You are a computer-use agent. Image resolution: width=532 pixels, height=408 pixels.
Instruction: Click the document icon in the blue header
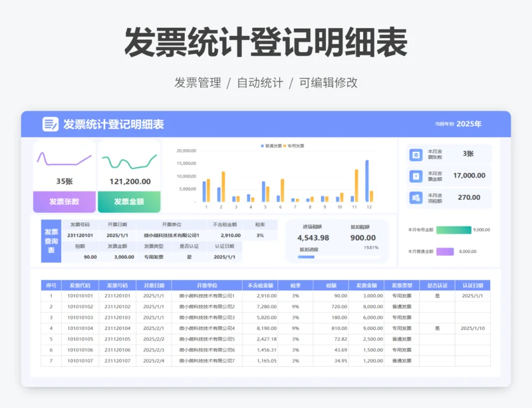[51, 124]
